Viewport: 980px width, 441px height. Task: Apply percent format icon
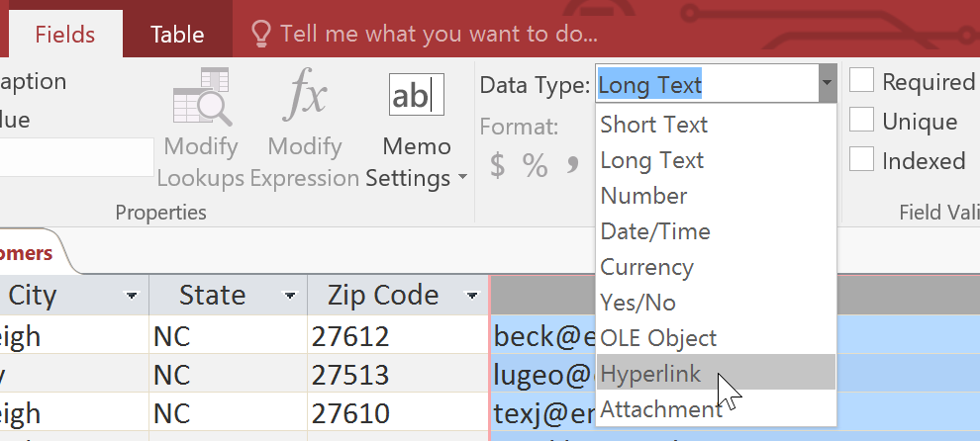point(535,166)
